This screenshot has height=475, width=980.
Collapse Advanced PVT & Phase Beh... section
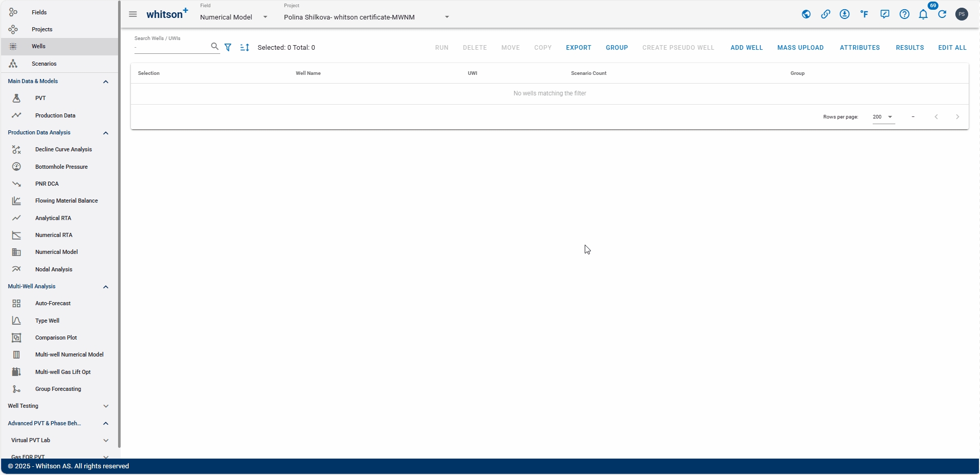point(106,423)
